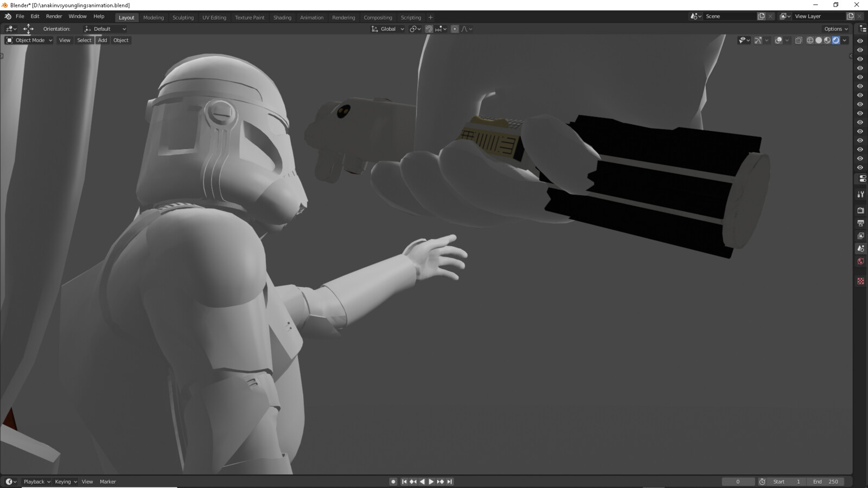Switch to the Animation workspace tab
Screen dimensions: 868x488
tap(311, 17)
